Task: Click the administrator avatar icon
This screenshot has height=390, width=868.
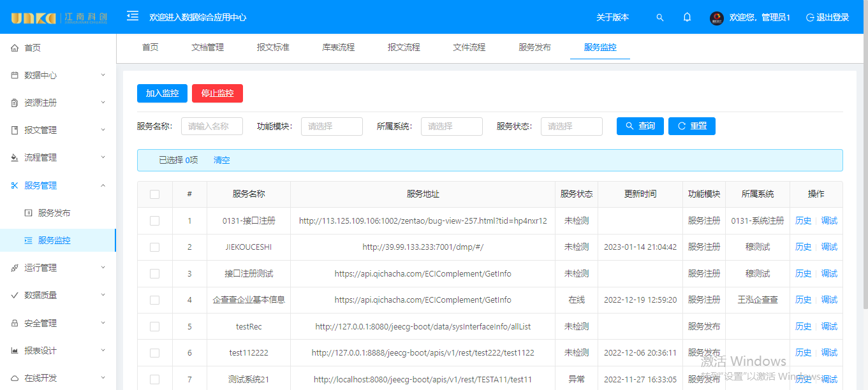Action: (x=717, y=18)
